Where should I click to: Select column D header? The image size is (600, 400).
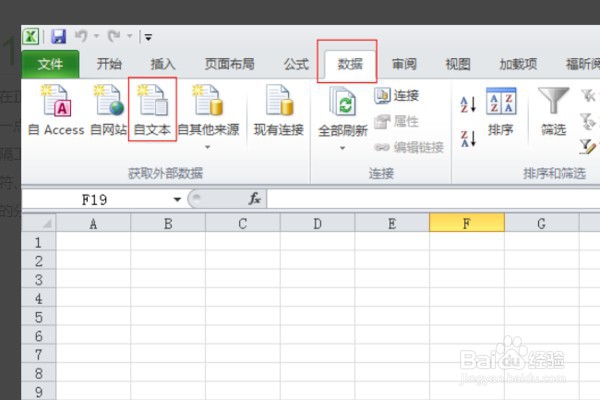[317, 224]
